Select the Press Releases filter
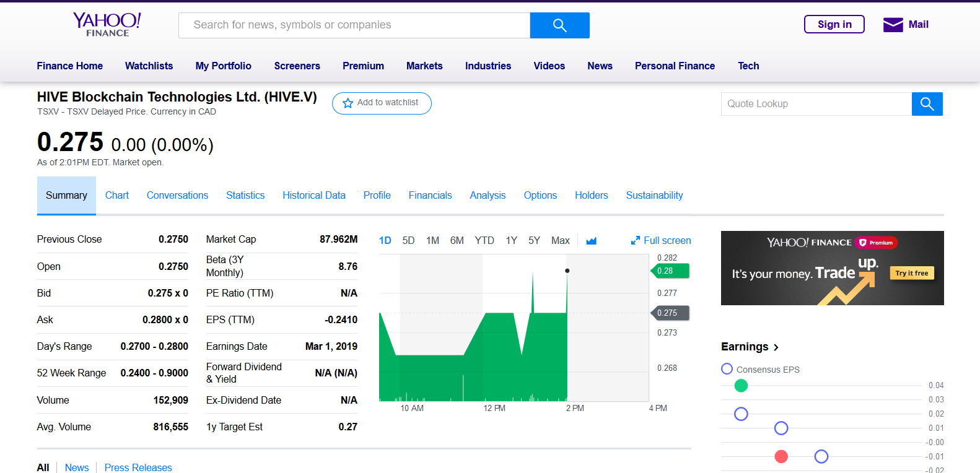The height and width of the screenshot is (473, 980). (x=138, y=467)
